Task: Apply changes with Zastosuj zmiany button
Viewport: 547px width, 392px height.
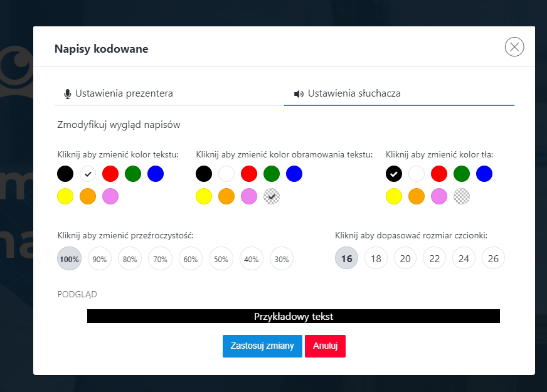Action: click(262, 346)
